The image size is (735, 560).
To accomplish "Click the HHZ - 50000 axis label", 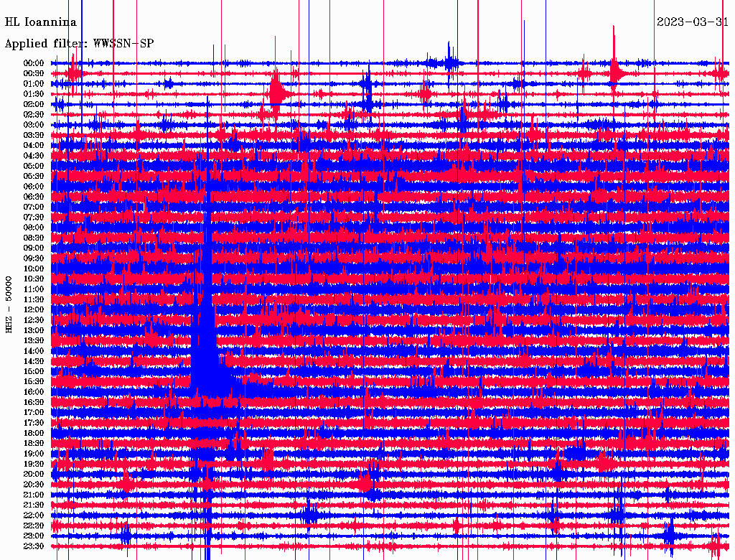I will click(9, 304).
